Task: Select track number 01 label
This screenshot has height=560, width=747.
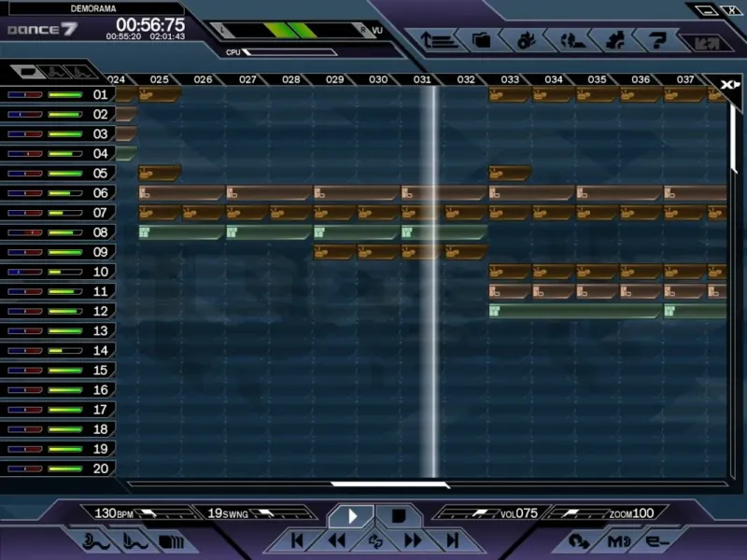Action: point(101,94)
